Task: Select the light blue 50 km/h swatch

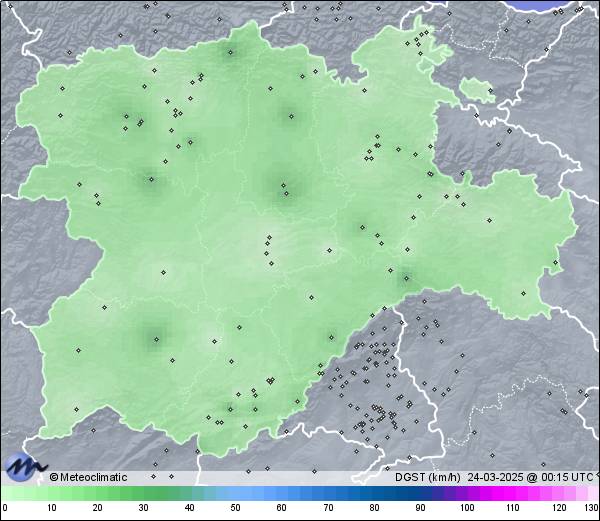Action: [x=236, y=493]
